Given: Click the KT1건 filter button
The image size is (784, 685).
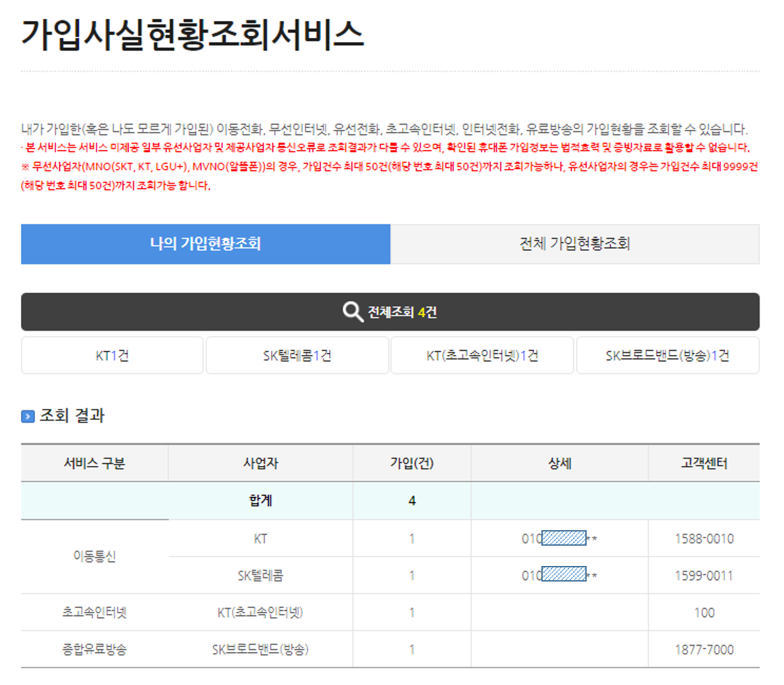Looking at the screenshot, I should tap(112, 354).
